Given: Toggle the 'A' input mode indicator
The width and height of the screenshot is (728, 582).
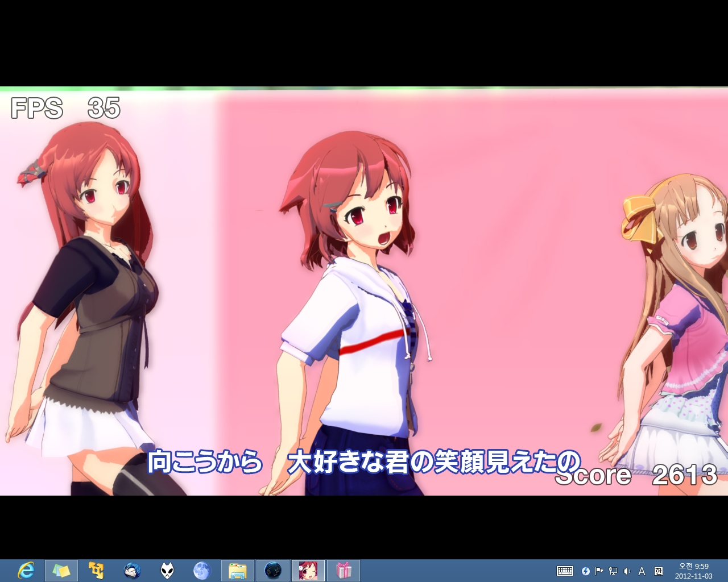Looking at the screenshot, I should click(642, 571).
